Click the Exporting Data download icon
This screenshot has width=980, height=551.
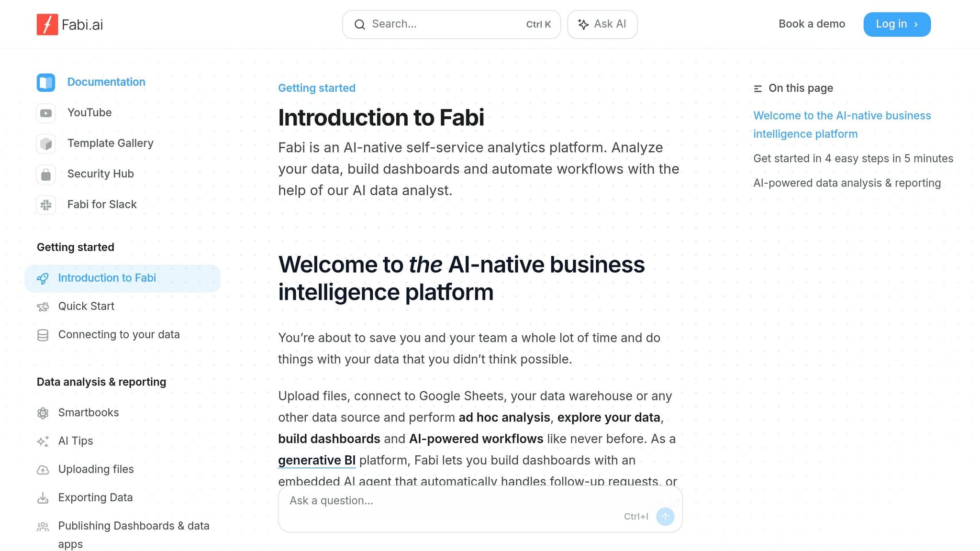(x=43, y=498)
